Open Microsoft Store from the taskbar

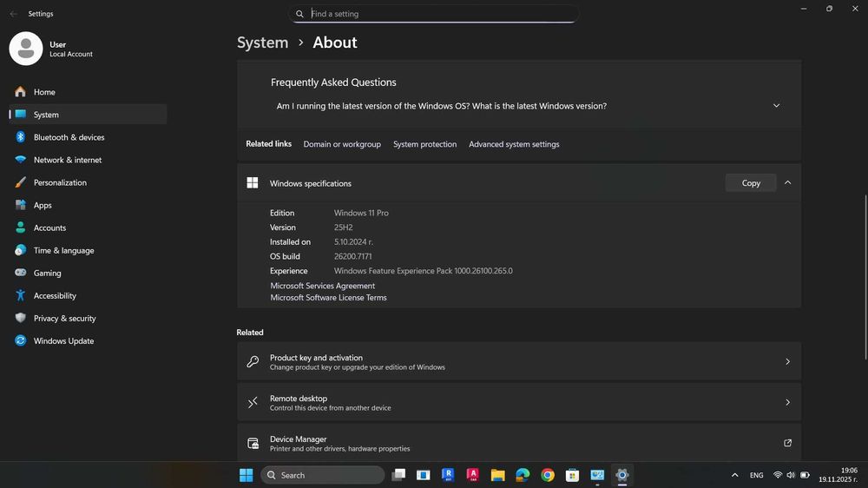(572, 475)
